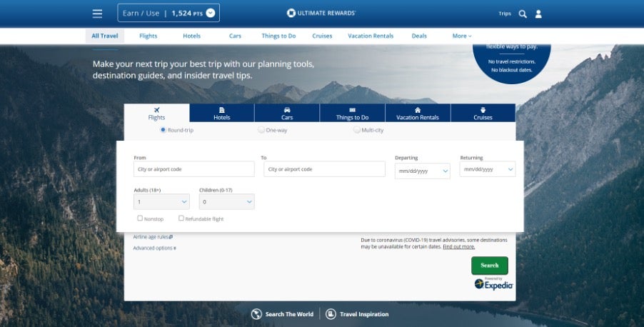This screenshot has width=644, height=327.
Task: Select the One-way radio button
Action: point(261,130)
